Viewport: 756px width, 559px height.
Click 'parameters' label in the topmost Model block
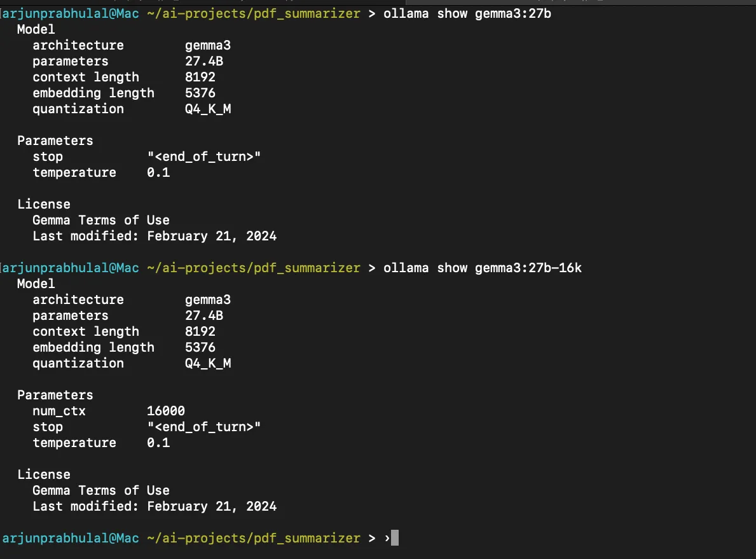click(x=71, y=62)
